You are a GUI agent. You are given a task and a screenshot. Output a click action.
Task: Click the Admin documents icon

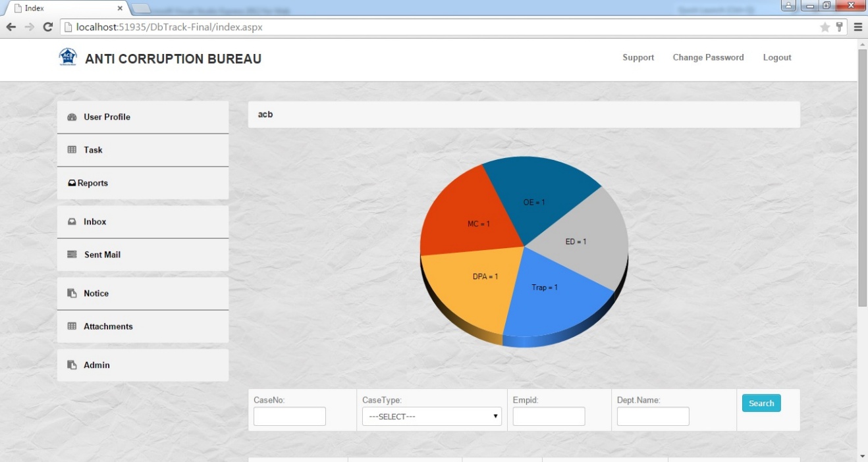coord(72,365)
